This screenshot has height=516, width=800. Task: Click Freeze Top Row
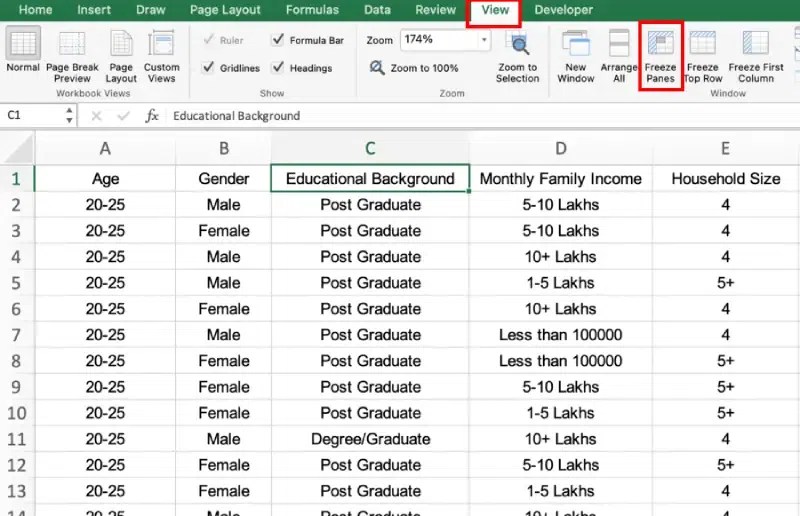pos(703,56)
